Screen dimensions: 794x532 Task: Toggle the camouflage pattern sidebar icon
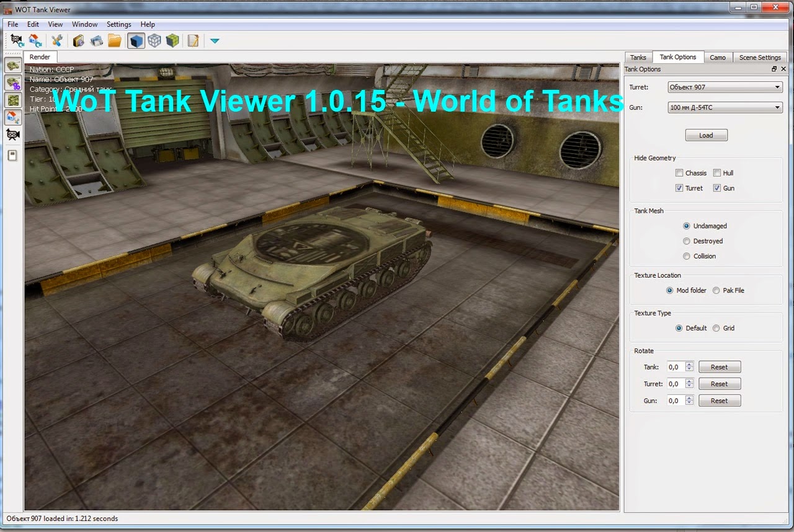13,100
